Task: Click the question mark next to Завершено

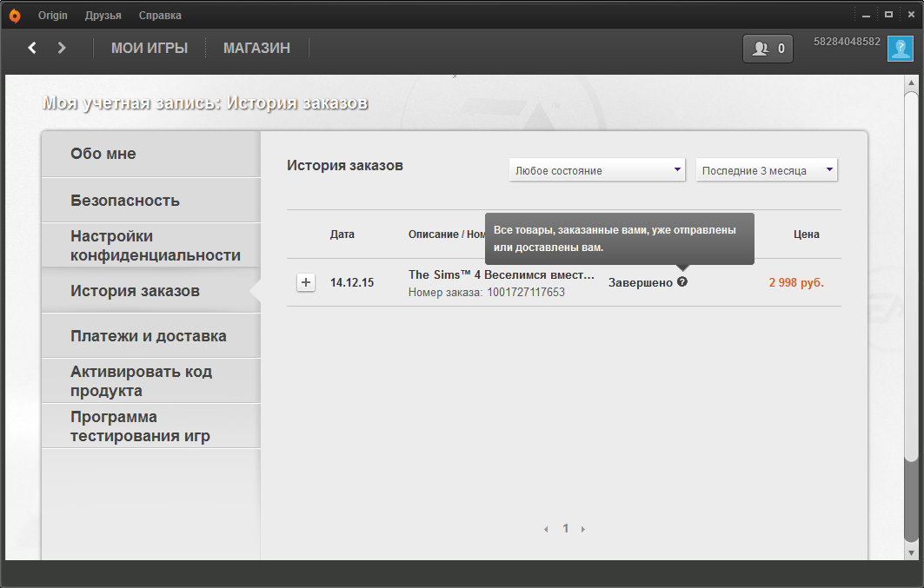Action: 682,281
